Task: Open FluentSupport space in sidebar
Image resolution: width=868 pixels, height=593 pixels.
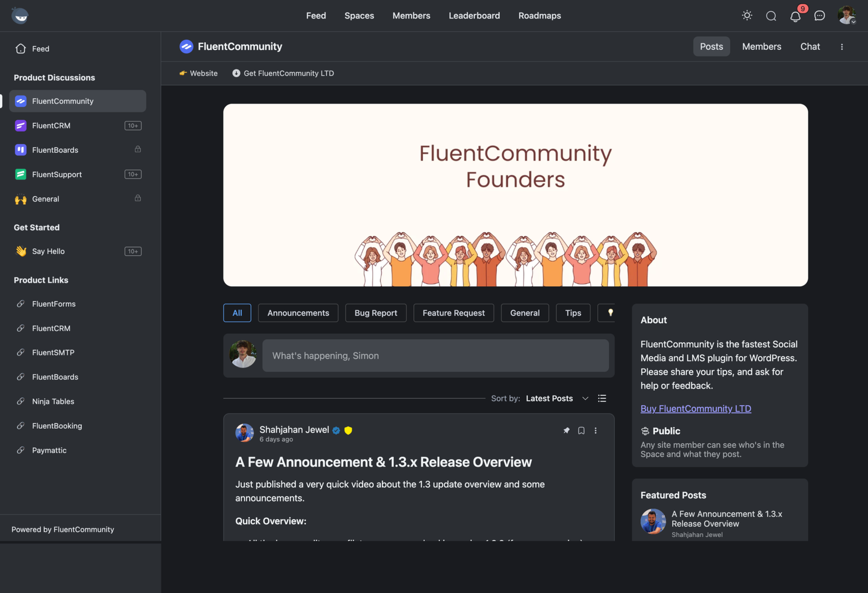Action: [x=78, y=175]
